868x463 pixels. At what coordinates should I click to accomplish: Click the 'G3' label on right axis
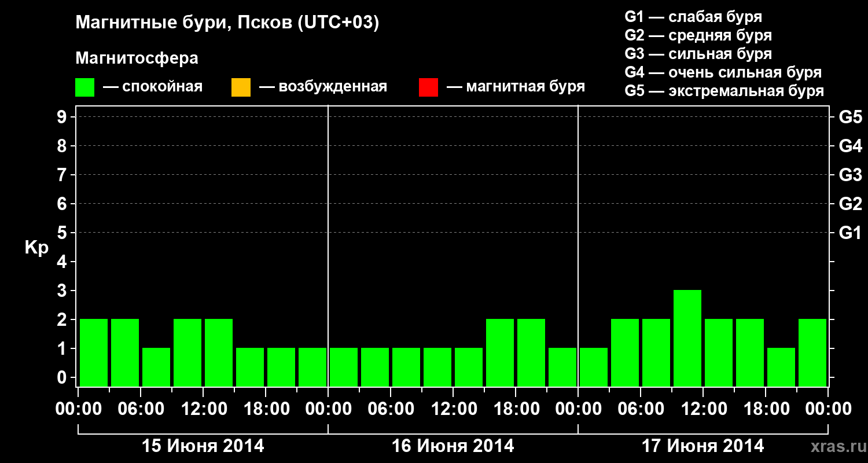[x=851, y=175]
